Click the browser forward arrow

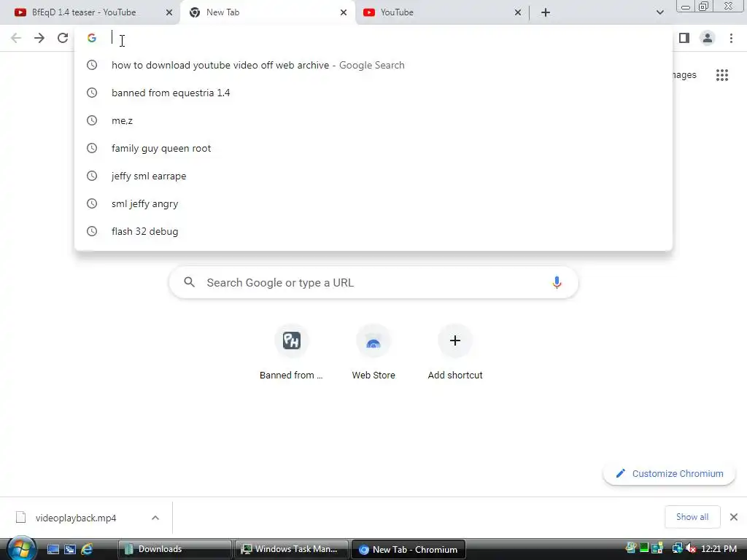[x=39, y=38]
